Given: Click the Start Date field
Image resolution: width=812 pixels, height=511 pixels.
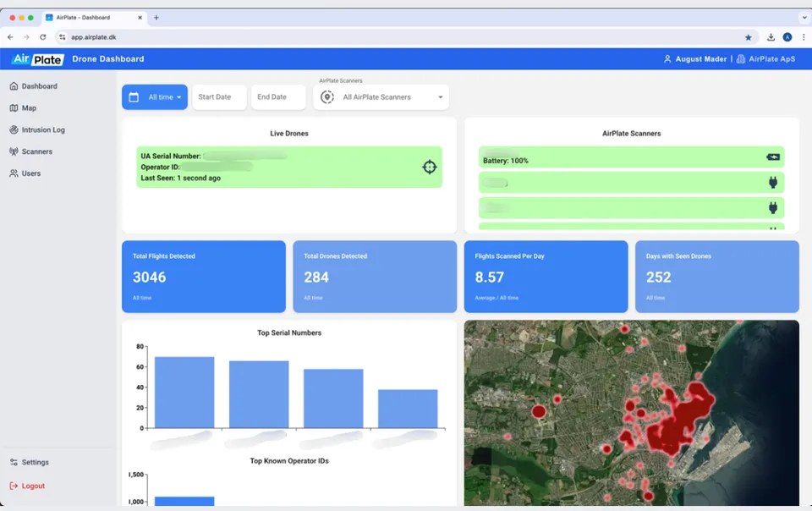Looking at the screenshot, I should pos(219,96).
